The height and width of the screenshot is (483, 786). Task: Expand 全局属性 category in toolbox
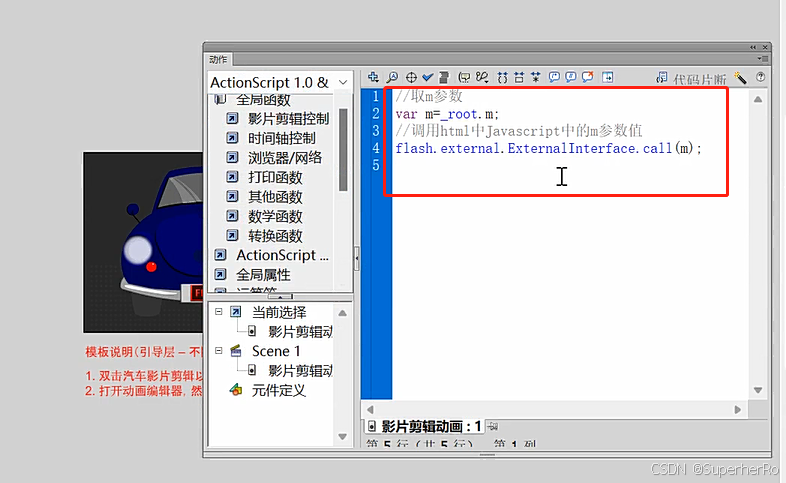pyautogui.click(x=263, y=275)
